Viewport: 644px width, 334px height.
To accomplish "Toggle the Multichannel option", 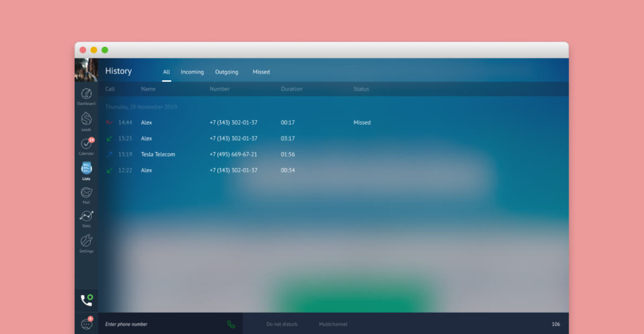I will pos(333,324).
